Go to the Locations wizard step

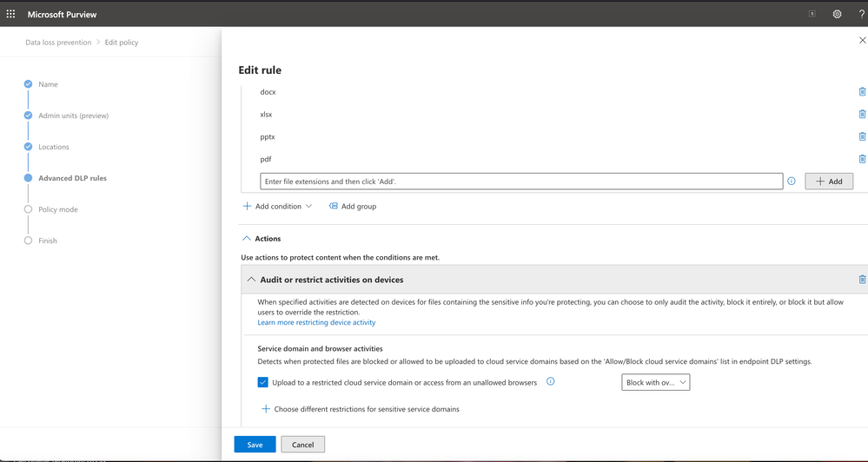tap(53, 147)
